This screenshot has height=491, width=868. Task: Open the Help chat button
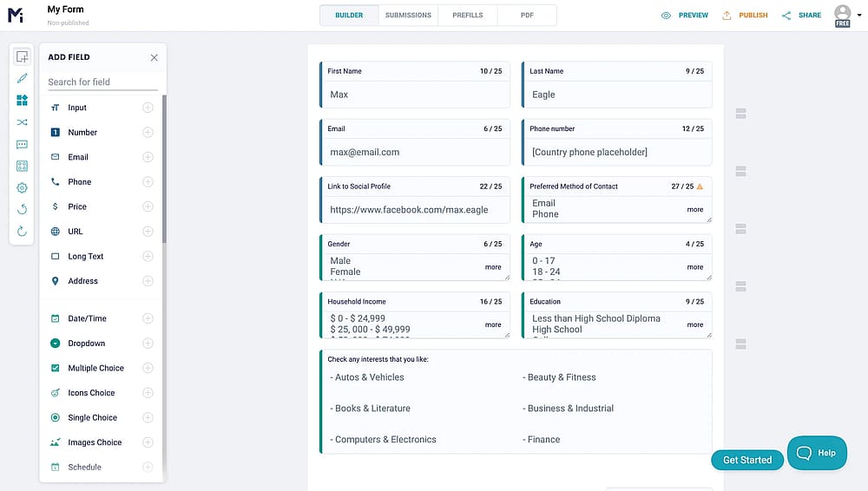point(817,453)
